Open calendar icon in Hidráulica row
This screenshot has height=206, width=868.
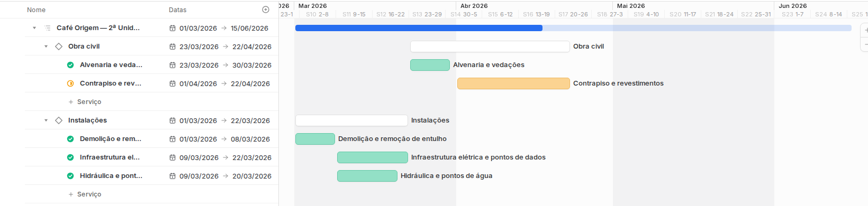click(x=173, y=176)
